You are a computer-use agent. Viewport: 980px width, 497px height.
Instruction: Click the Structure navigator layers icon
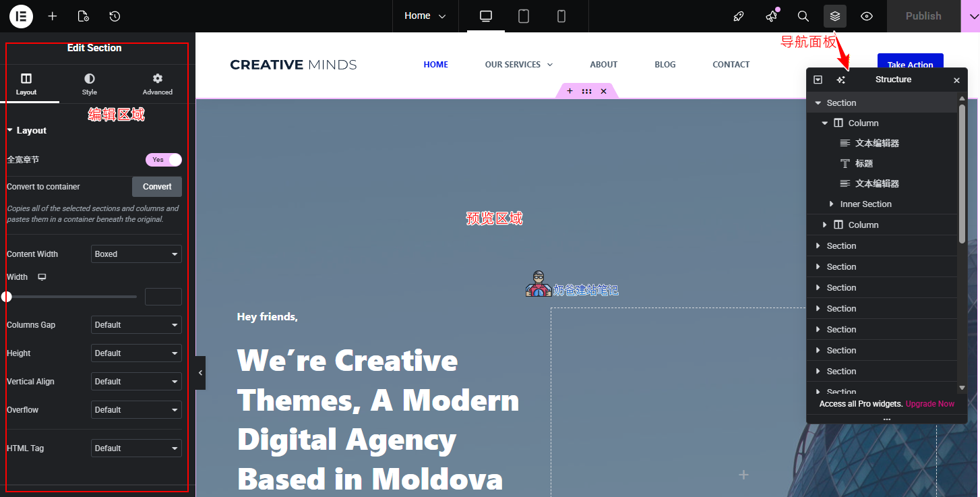(834, 16)
